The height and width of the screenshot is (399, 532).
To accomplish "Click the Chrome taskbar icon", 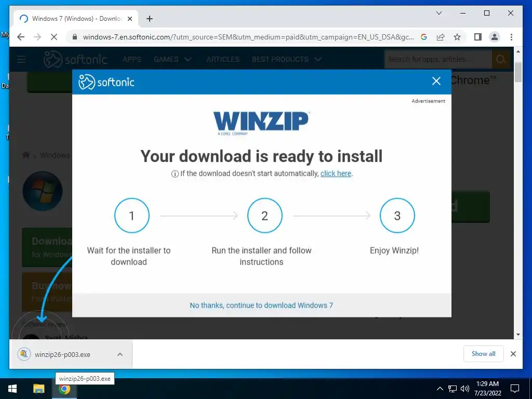I will click(x=64, y=389).
